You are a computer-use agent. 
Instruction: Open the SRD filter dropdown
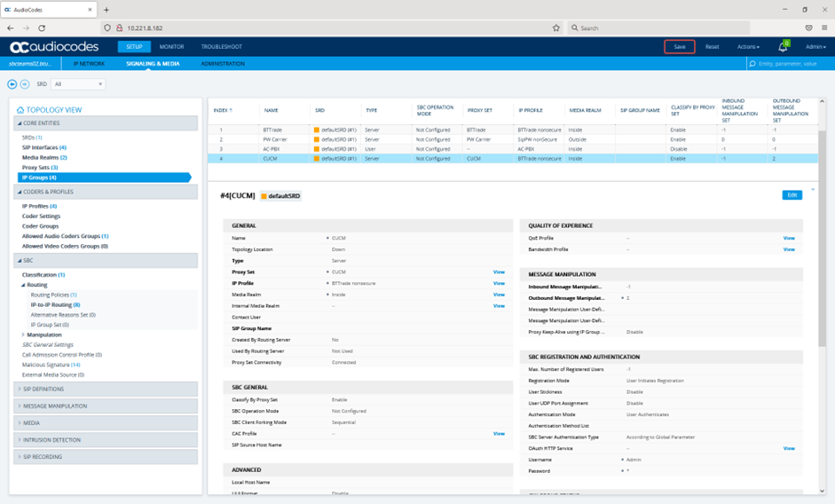[78, 84]
